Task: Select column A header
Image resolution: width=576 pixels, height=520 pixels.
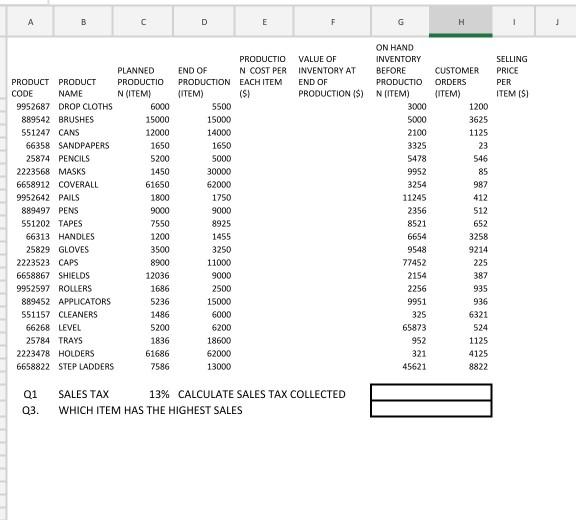Action: tap(30, 22)
